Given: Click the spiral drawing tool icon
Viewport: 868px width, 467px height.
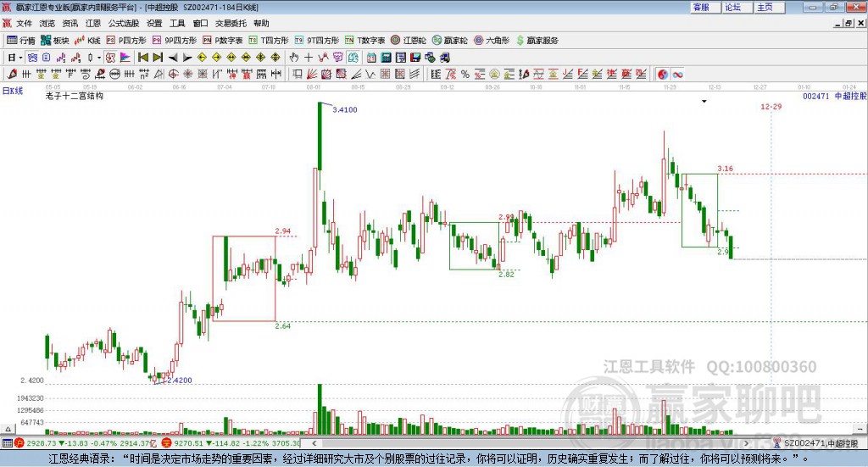Looking at the screenshot, I should coord(86,74).
